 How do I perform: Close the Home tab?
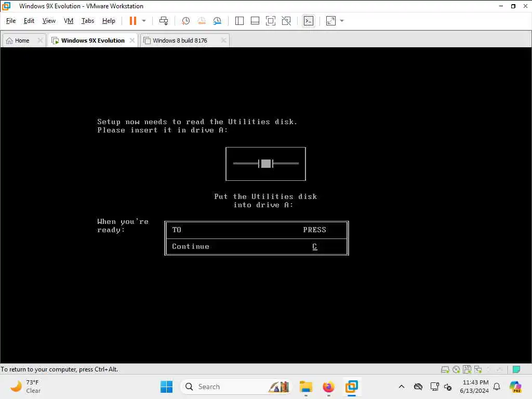pyautogui.click(x=40, y=41)
